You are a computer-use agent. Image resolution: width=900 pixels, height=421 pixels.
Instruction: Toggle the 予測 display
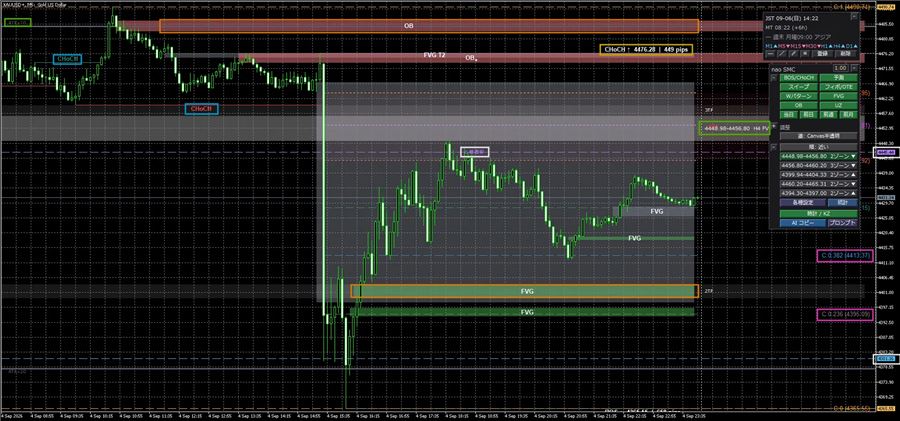(x=839, y=78)
